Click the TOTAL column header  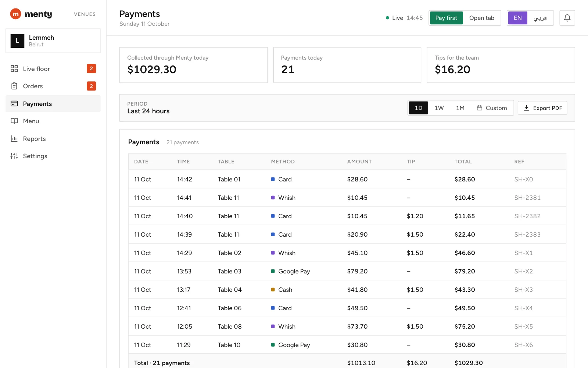click(463, 162)
